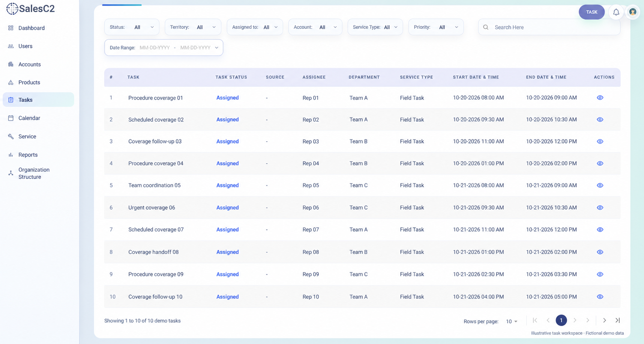Click the eye icon for Coverage follow-up 03
Screen dimensions: 644x344
600,142
